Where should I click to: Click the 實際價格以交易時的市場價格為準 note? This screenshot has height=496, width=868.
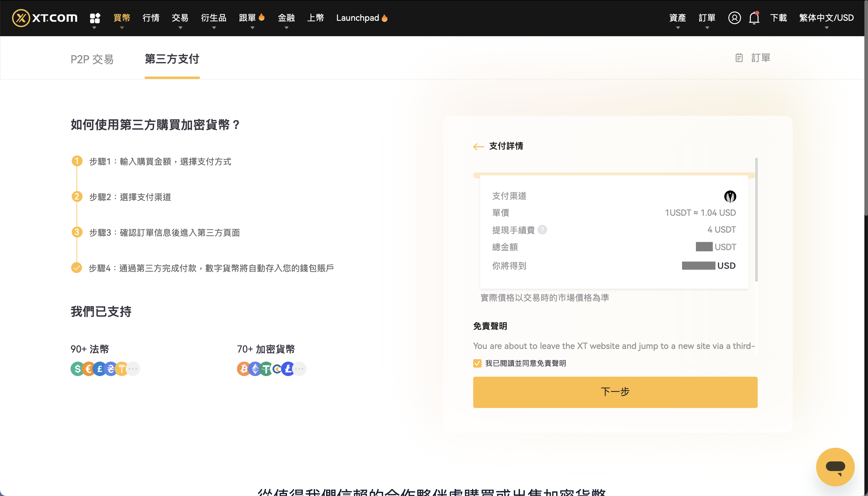[544, 298]
